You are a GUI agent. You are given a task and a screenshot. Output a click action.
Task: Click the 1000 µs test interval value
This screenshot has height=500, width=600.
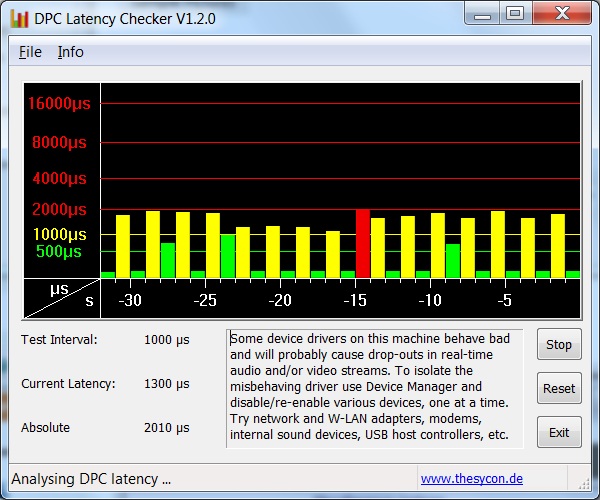point(167,340)
